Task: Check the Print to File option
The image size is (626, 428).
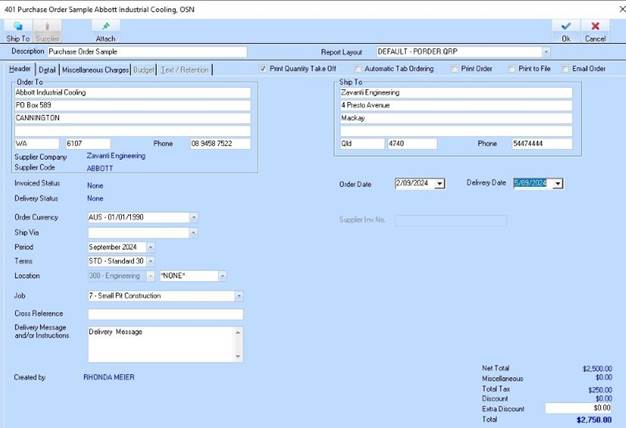Action: coord(512,69)
